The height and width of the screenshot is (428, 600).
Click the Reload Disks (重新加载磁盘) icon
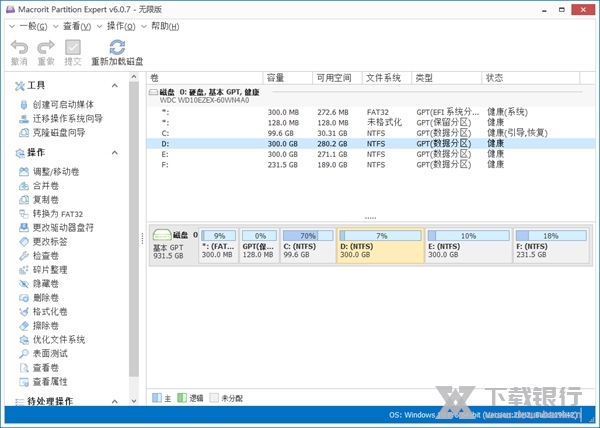click(117, 48)
